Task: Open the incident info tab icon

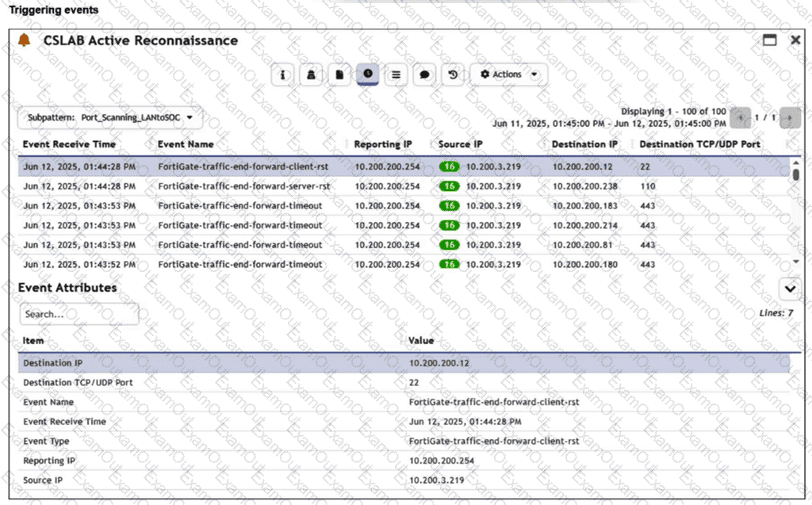Action: [283, 75]
